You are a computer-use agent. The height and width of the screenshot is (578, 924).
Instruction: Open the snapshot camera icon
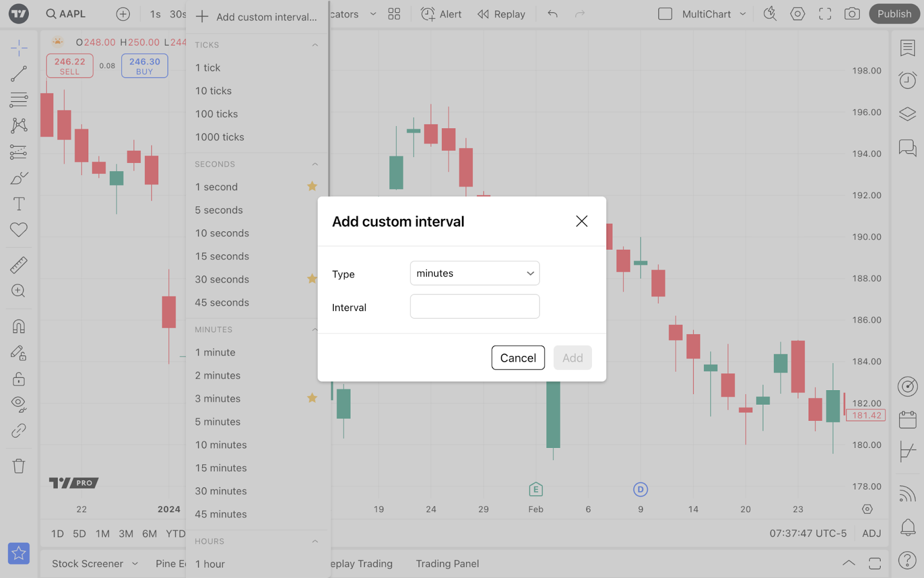852,14
